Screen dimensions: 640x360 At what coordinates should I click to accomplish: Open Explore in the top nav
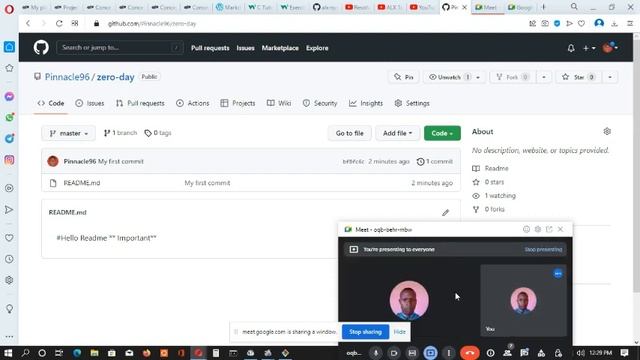coord(317,48)
